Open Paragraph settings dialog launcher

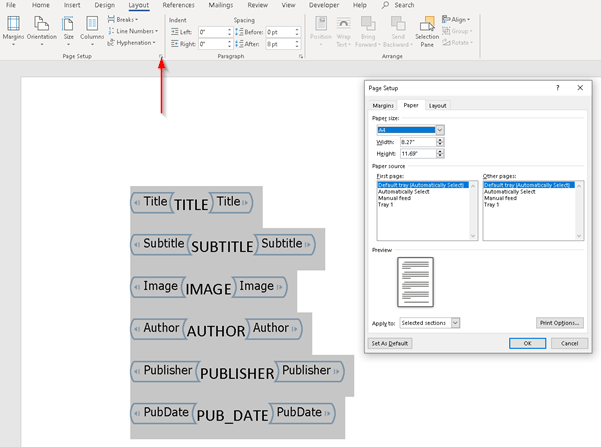coord(300,58)
